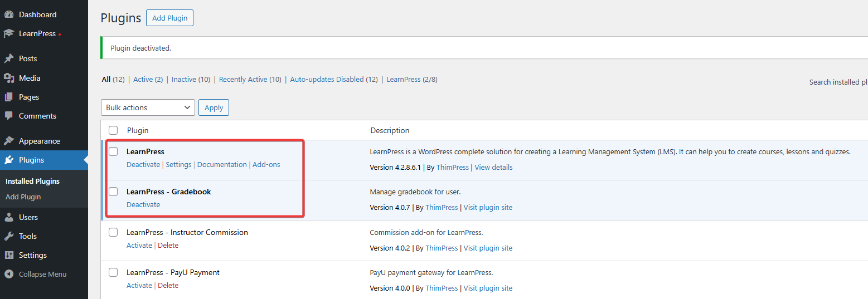868x299 pixels.
Task: Click the Collapse Menu arrow icon
Action: pos(9,274)
